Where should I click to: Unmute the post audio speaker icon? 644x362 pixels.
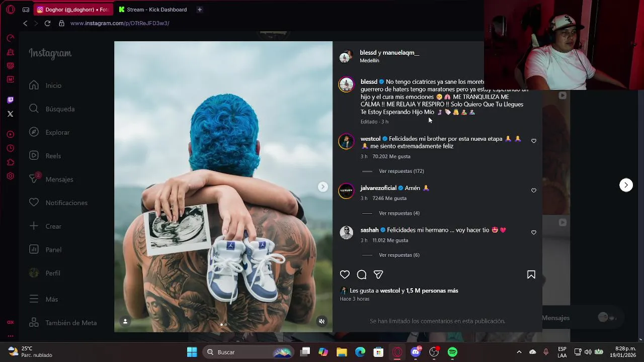point(321,321)
